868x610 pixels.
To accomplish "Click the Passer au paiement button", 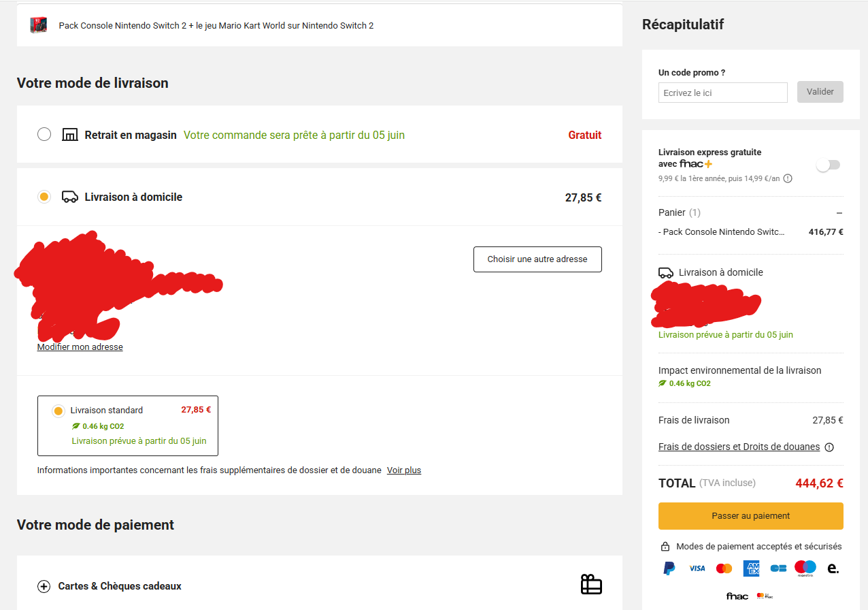I will point(751,516).
